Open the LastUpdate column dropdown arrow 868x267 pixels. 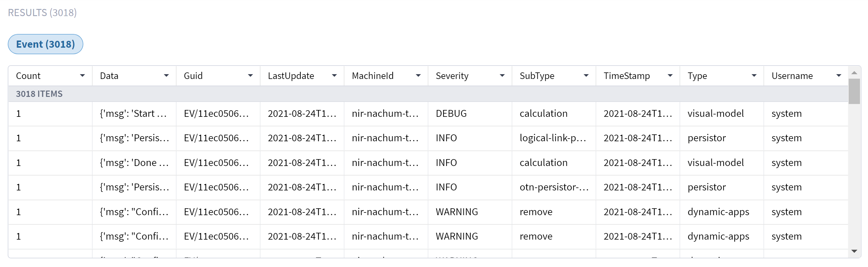(334, 76)
